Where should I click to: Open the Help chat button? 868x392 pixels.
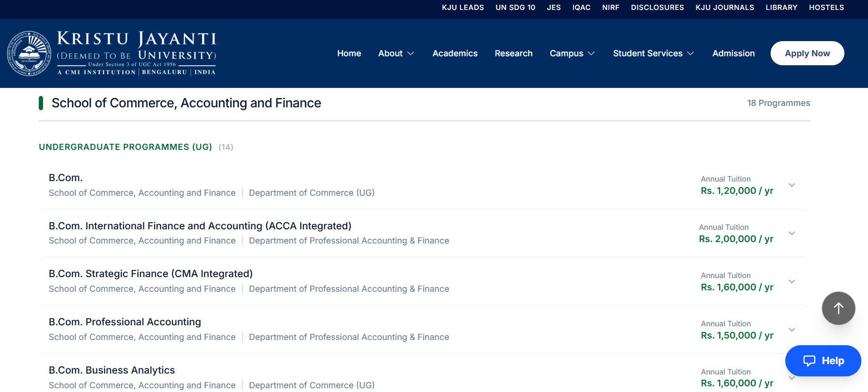click(823, 361)
